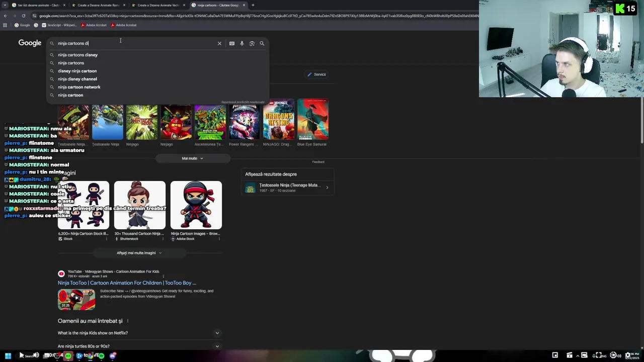Open the Servicii tools button
The width and height of the screenshot is (644, 362).
(317, 74)
